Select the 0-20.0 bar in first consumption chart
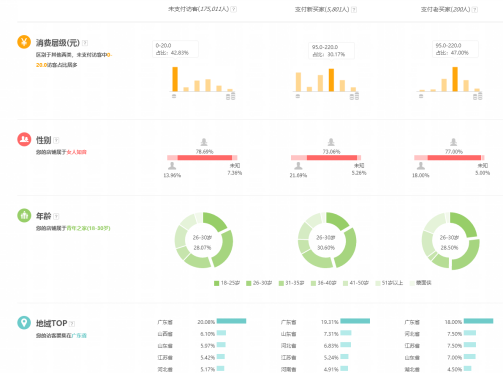503x373 pixels. (x=175, y=79)
